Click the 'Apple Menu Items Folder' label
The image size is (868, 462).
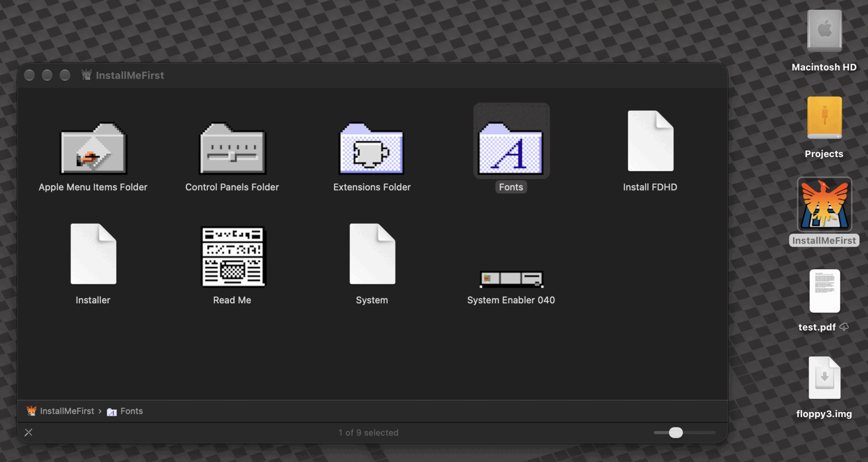click(93, 187)
